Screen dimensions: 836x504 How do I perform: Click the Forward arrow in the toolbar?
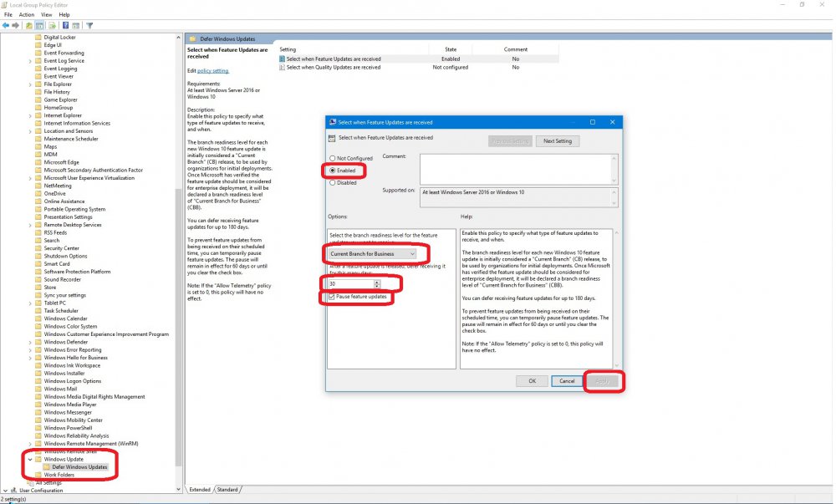16,26
